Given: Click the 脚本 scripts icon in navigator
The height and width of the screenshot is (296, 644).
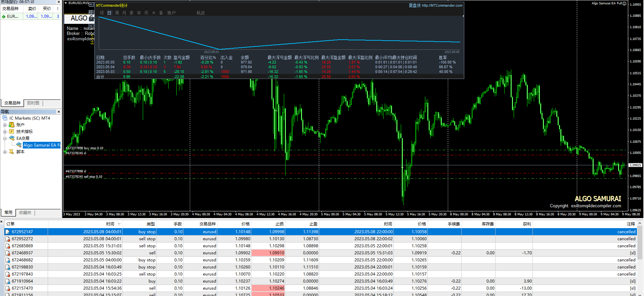Looking at the screenshot, I should click(11, 152).
